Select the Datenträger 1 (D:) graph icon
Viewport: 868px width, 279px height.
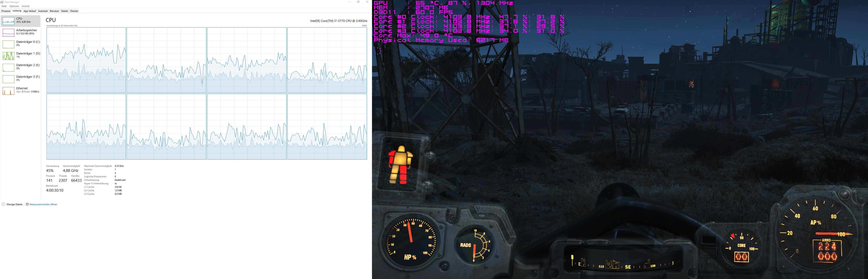[x=8, y=56]
